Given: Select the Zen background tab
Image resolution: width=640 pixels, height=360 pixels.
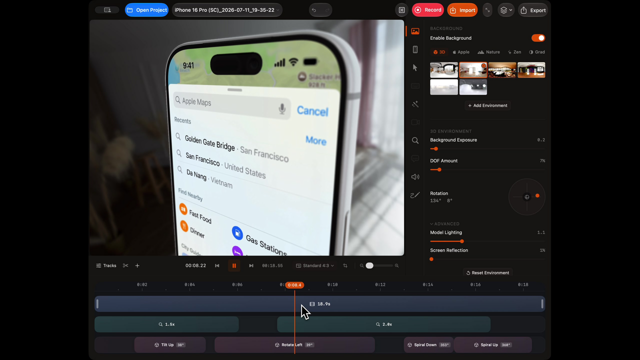Looking at the screenshot, I should click(514, 52).
